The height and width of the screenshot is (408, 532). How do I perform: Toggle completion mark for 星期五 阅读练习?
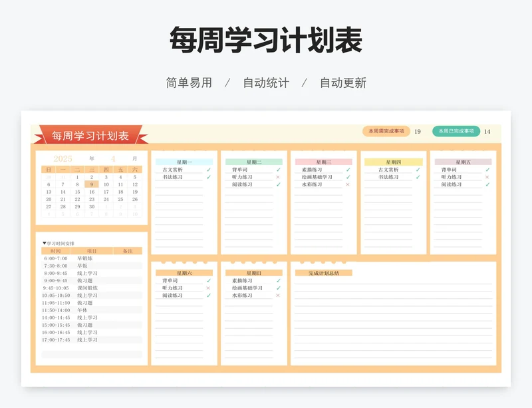[487, 184]
